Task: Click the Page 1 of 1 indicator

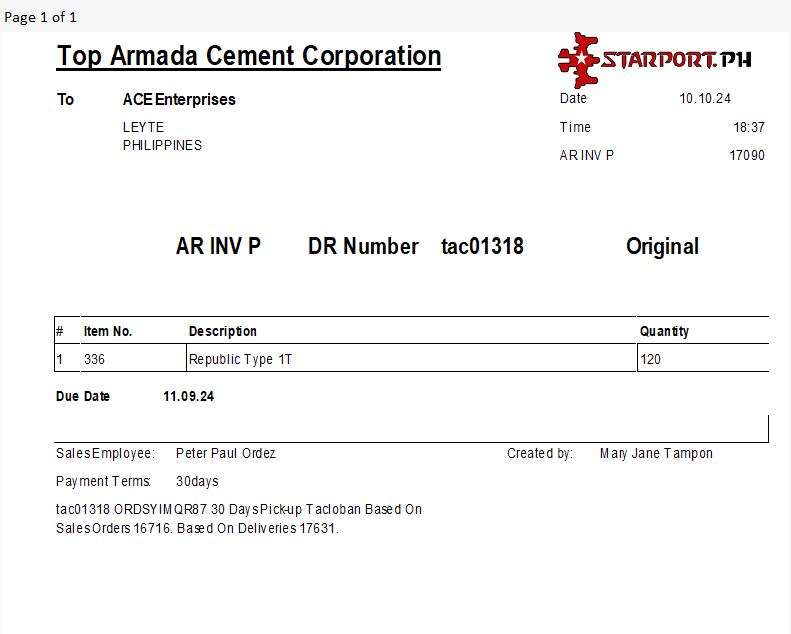Action: click(x=40, y=17)
